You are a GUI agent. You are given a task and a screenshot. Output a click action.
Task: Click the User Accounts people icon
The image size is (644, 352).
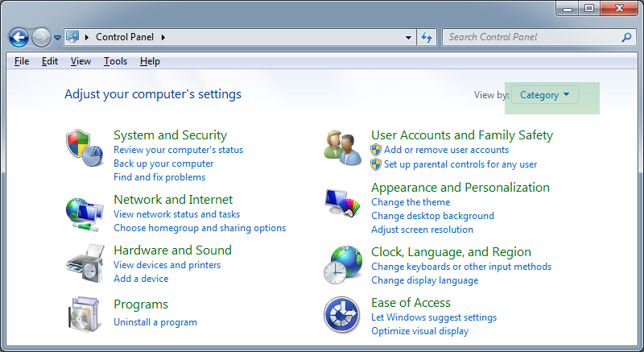pyautogui.click(x=342, y=147)
